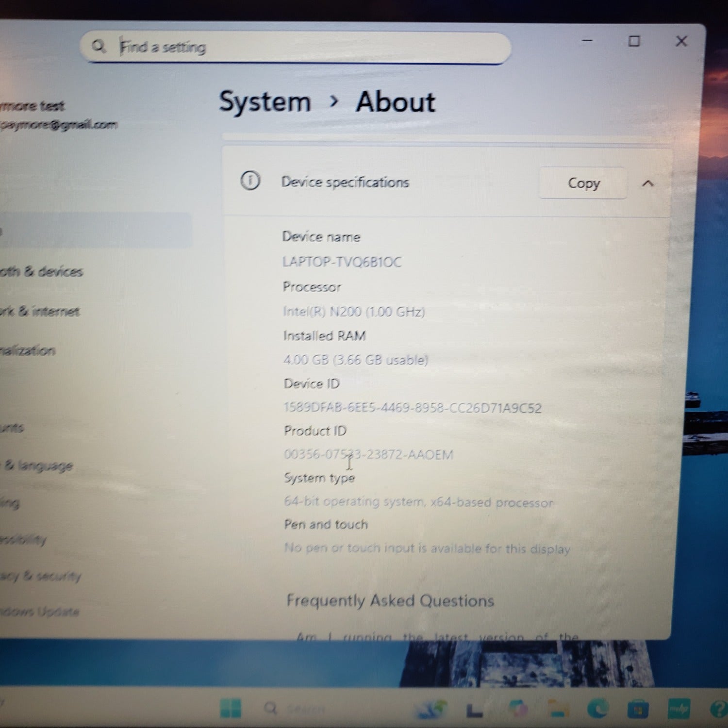Open File Explorer from the taskbar
This screenshot has height=728, width=728.
click(558, 710)
